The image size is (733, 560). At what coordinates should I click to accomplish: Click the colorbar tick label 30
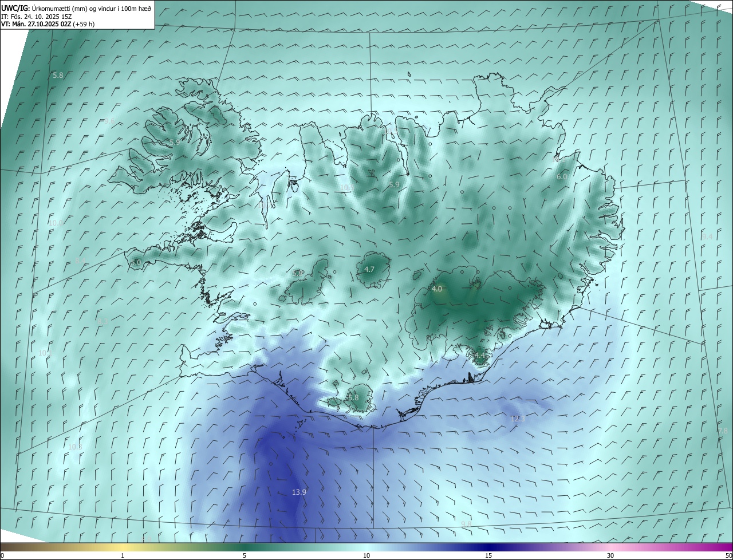coord(610,555)
